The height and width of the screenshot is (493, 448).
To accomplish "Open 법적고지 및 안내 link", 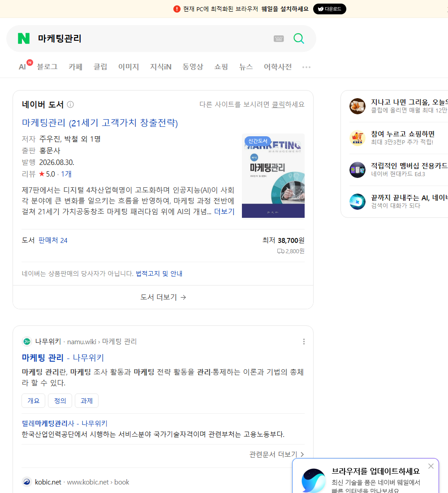I will (x=159, y=273).
